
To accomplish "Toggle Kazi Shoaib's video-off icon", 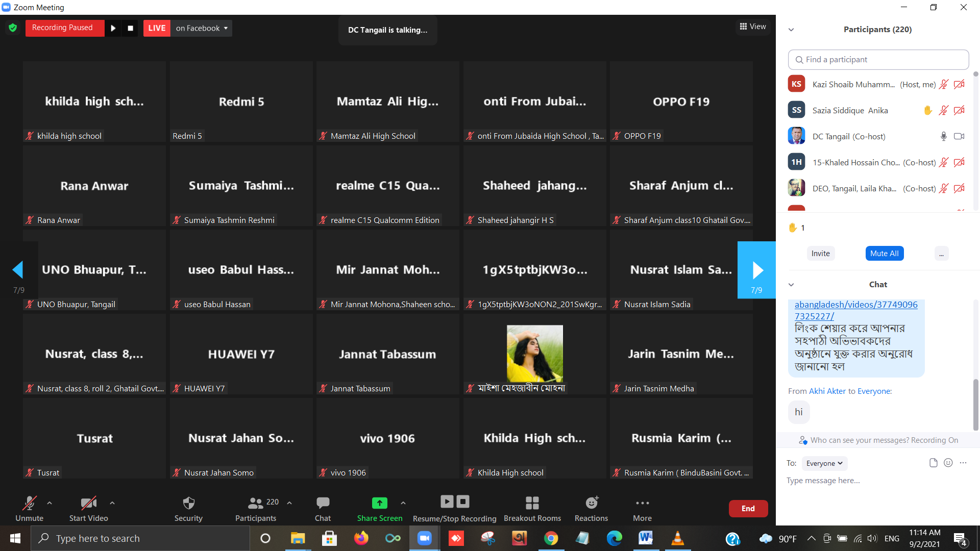I will [959, 84].
